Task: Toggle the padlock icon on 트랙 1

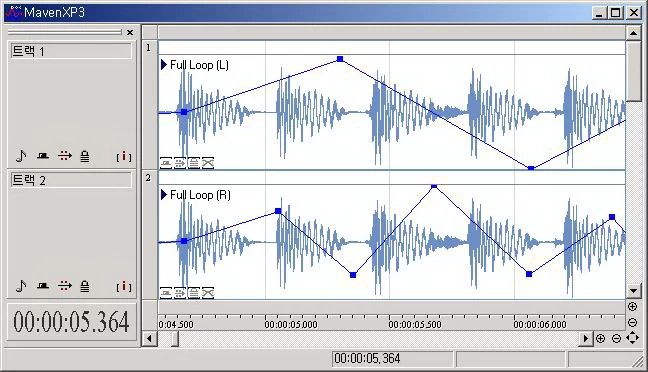Action: [x=85, y=156]
